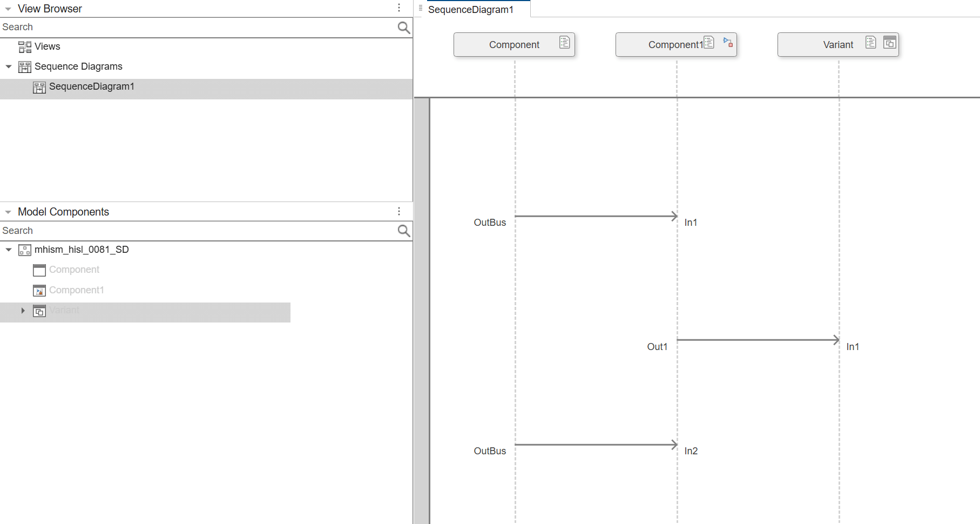Select the OutBus to In2 message arrow
This screenshot has width=980, height=524.
596,445
